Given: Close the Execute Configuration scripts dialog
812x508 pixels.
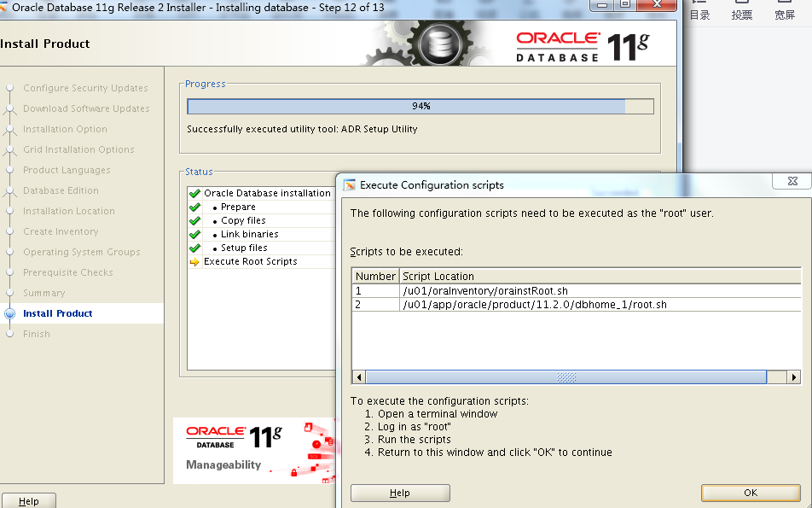Looking at the screenshot, I should (x=792, y=181).
